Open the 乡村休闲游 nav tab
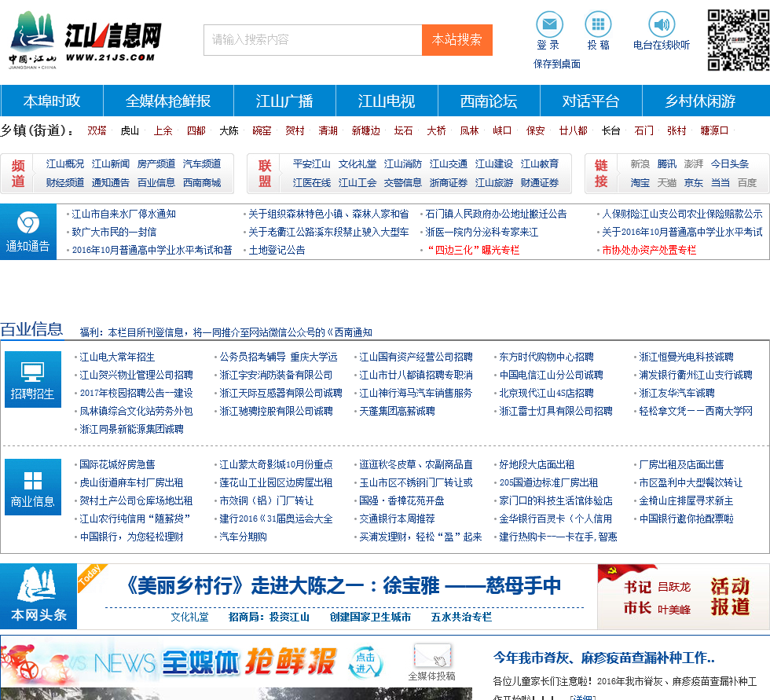 pyautogui.click(x=701, y=101)
